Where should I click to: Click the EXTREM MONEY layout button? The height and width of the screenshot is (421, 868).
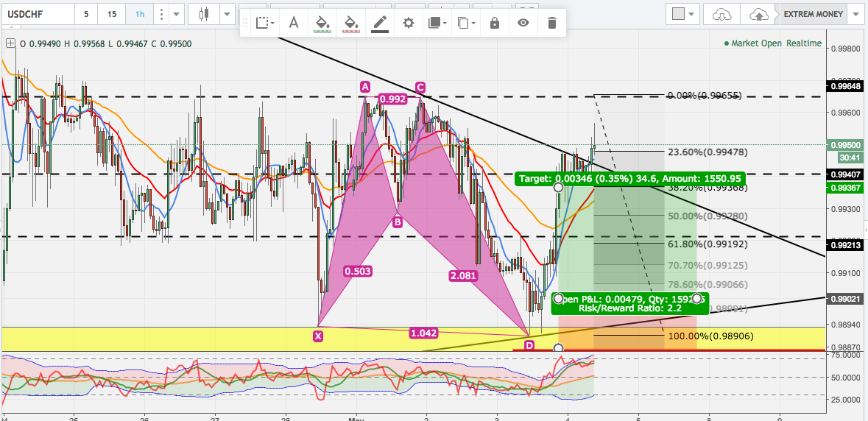[x=813, y=14]
